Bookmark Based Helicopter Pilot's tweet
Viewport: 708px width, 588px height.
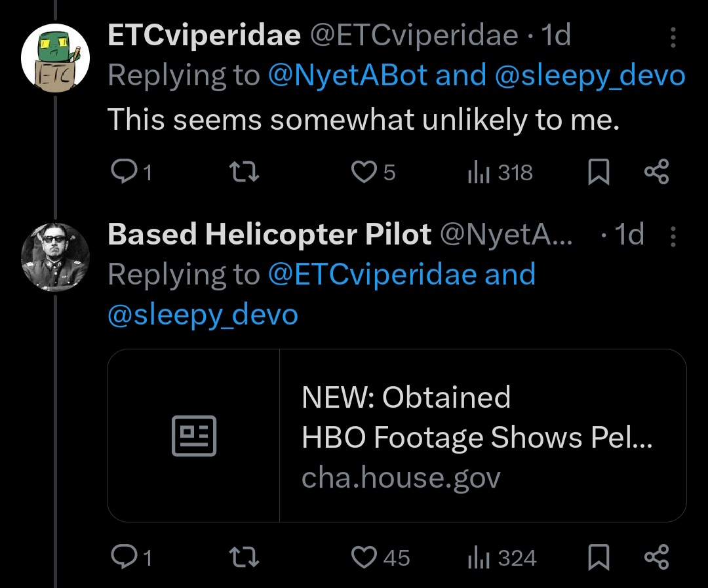click(x=599, y=557)
